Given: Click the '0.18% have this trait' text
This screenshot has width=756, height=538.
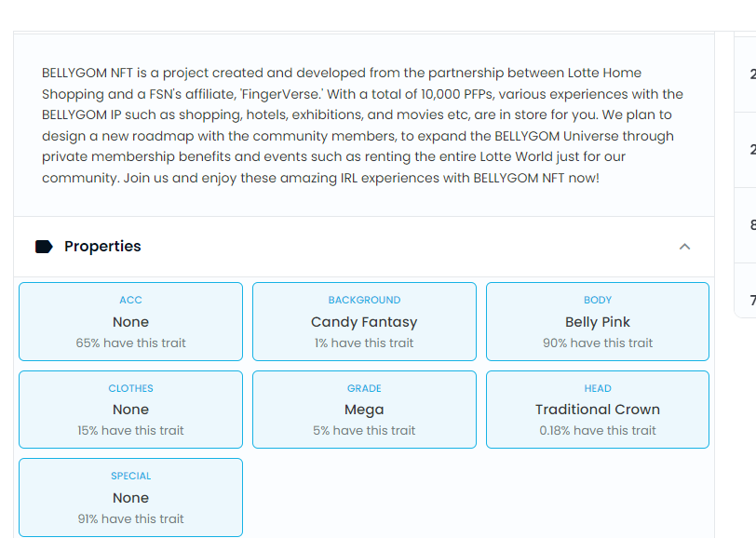Looking at the screenshot, I should click(x=598, y=431).
